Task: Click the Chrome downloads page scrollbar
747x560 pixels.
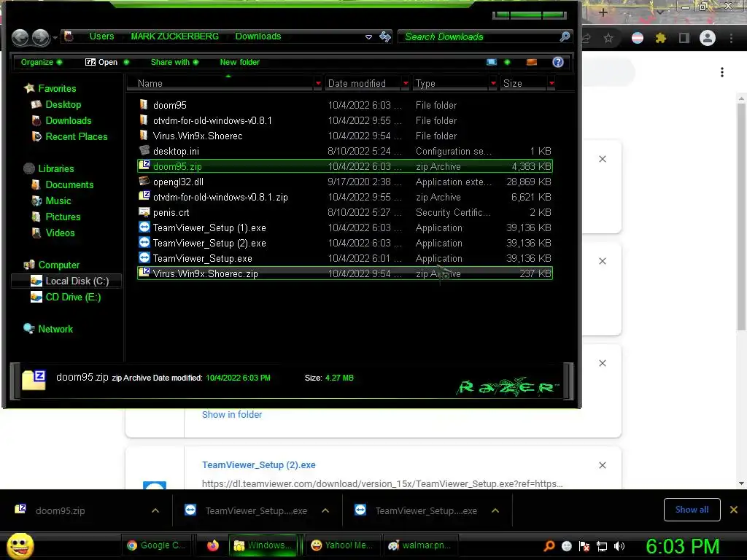Action: coord(741,216)
